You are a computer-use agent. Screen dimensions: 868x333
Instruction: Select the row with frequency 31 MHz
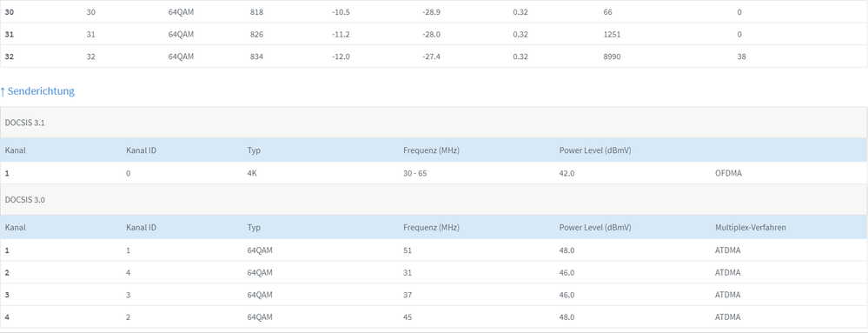click(434, 273)
